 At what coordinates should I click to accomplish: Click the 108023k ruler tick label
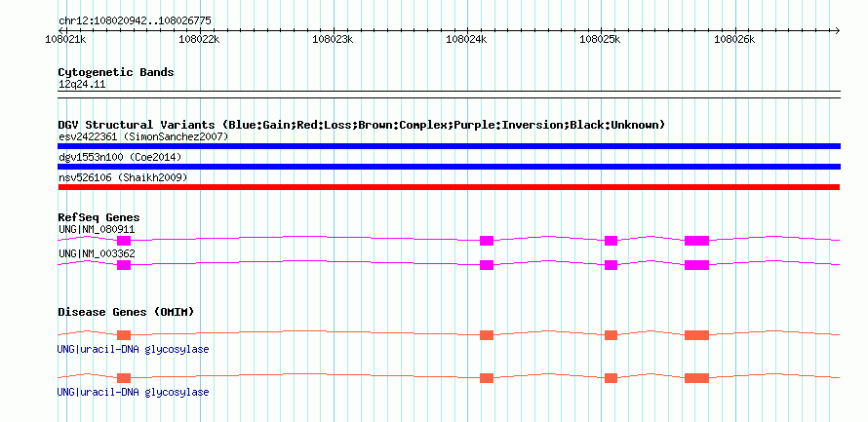(333, 39)
